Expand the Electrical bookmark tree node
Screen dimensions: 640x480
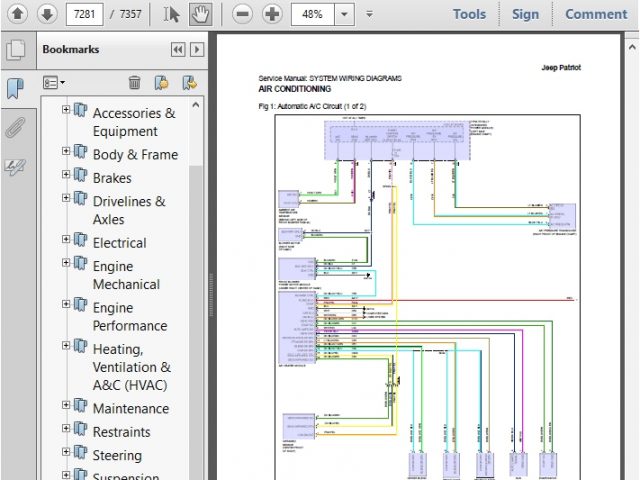tap(66, 240)
